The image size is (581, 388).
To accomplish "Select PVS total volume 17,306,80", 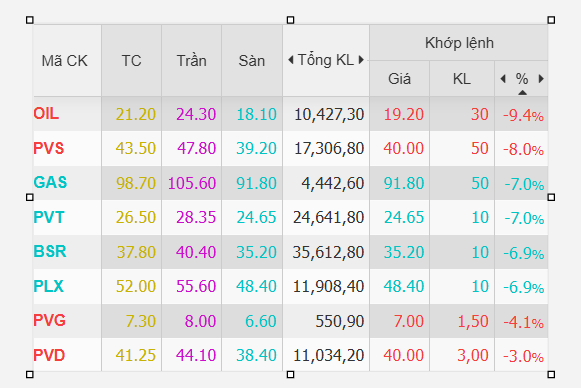I will [329, 149].
